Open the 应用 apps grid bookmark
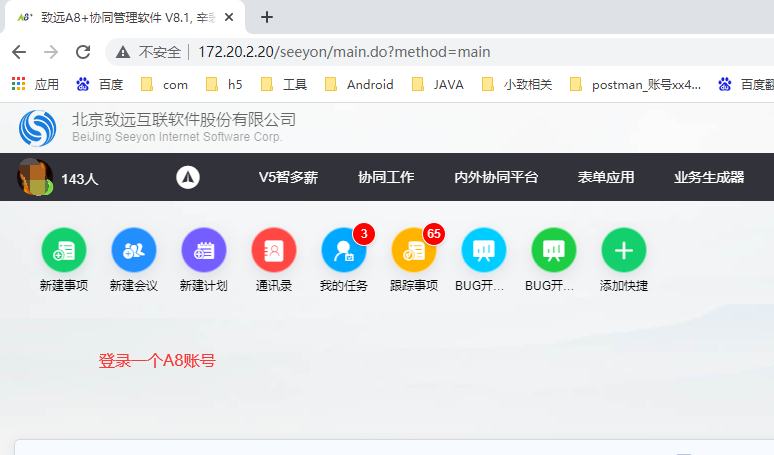The width and height of the screenshot is (774, 455). (x=35, y=84)
